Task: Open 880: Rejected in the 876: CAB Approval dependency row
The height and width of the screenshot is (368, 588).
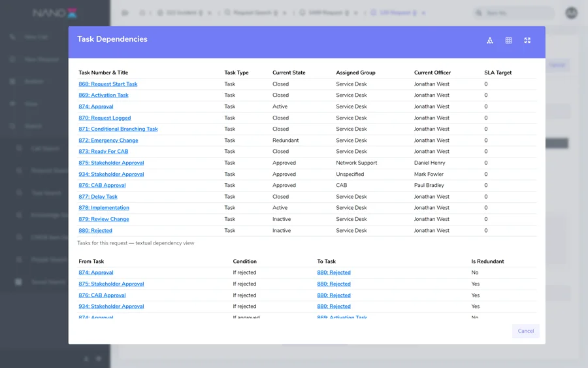Action: [334, 295]
